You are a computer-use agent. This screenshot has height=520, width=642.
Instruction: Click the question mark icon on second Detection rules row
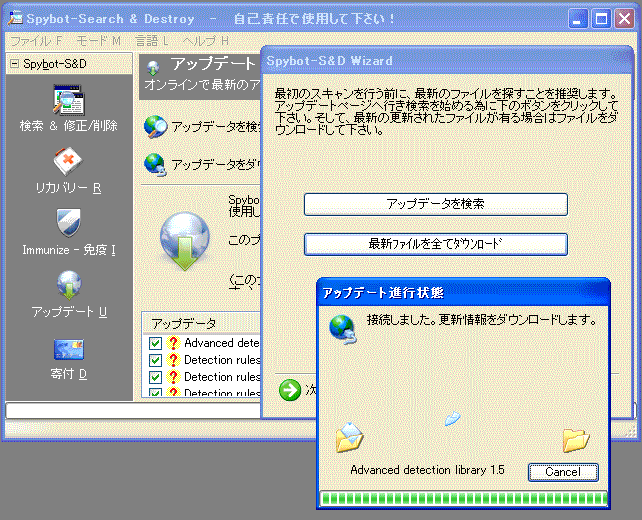coord(173,377)
